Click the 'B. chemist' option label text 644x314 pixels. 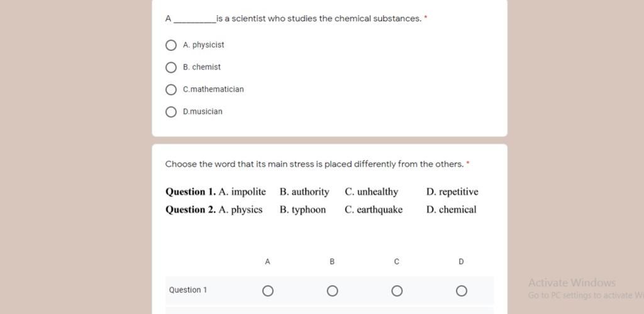(x=202, y=67)
